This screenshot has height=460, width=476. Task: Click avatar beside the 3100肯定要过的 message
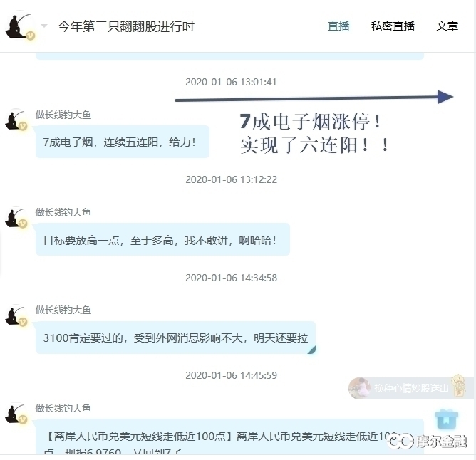tap(16, 316)
